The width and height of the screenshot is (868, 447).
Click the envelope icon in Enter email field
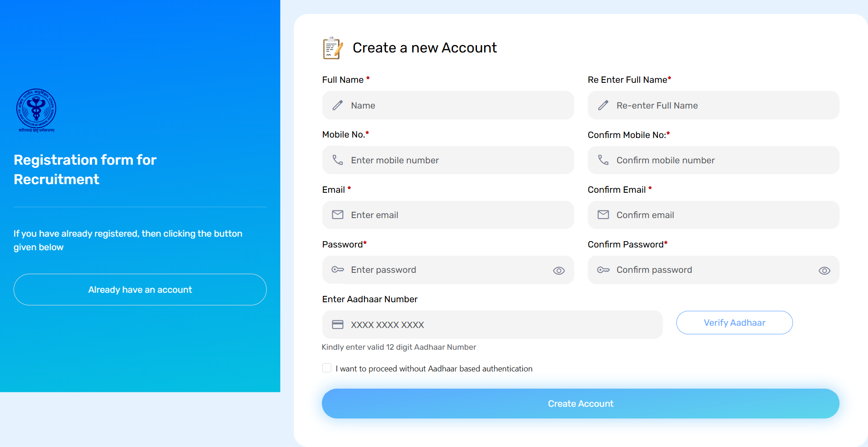point(338,215)
